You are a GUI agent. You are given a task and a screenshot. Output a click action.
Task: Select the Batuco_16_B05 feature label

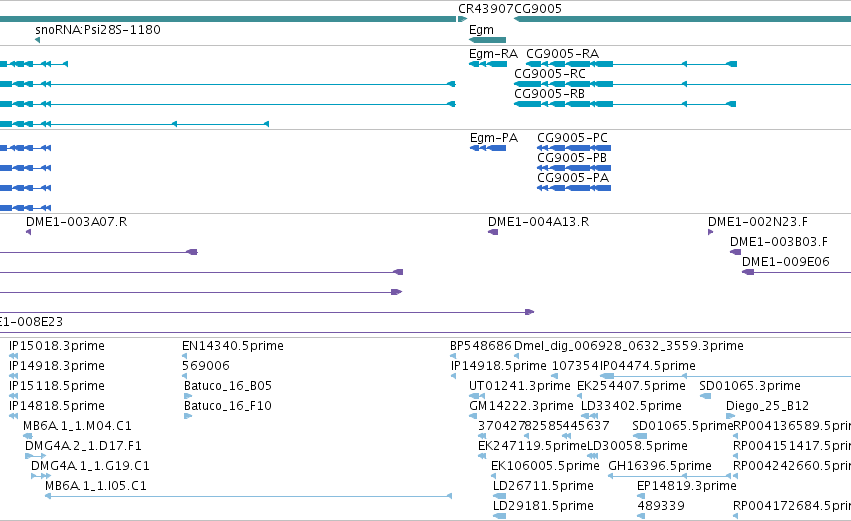pos(228,386)
